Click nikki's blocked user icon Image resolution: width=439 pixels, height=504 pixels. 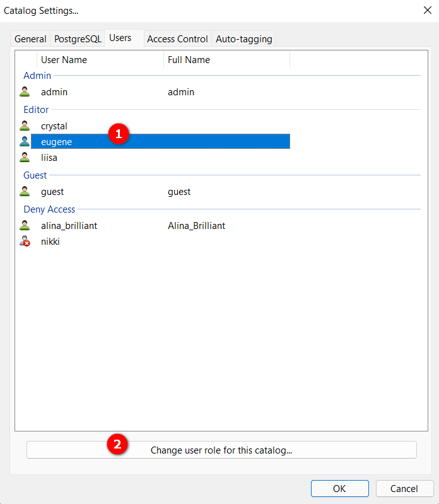click(25, 242)
